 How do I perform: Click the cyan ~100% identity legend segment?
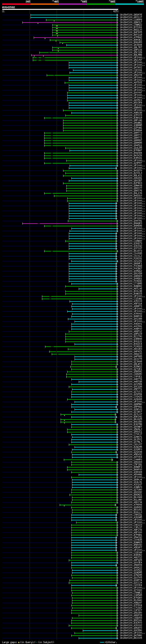[x=130, y=4]
